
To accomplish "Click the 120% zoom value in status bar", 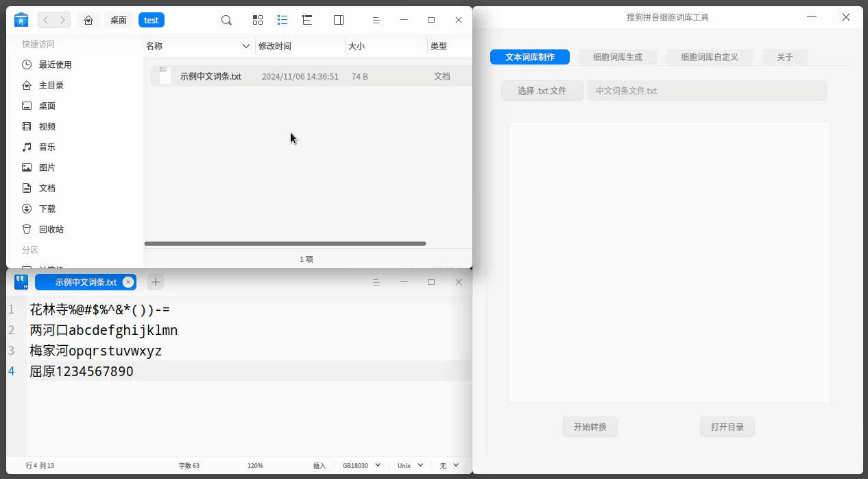I will point(255,465).
